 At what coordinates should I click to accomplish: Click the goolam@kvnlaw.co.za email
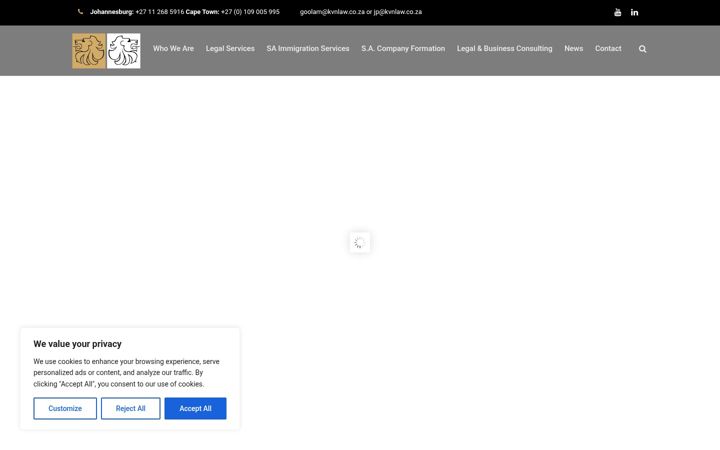pyautogui.click(x=332, y=12)
